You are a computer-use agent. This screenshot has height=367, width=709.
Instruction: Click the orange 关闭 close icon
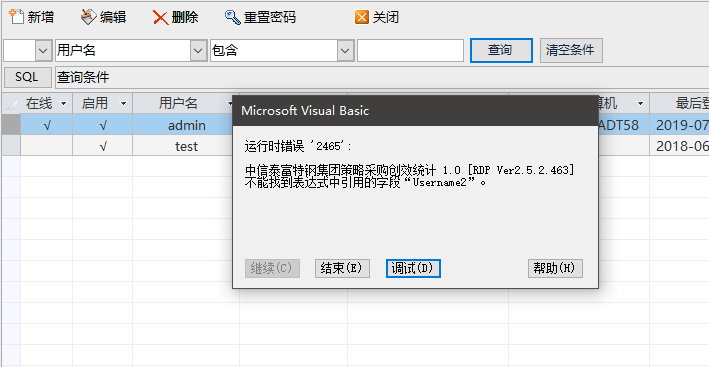tap(362, 17)
